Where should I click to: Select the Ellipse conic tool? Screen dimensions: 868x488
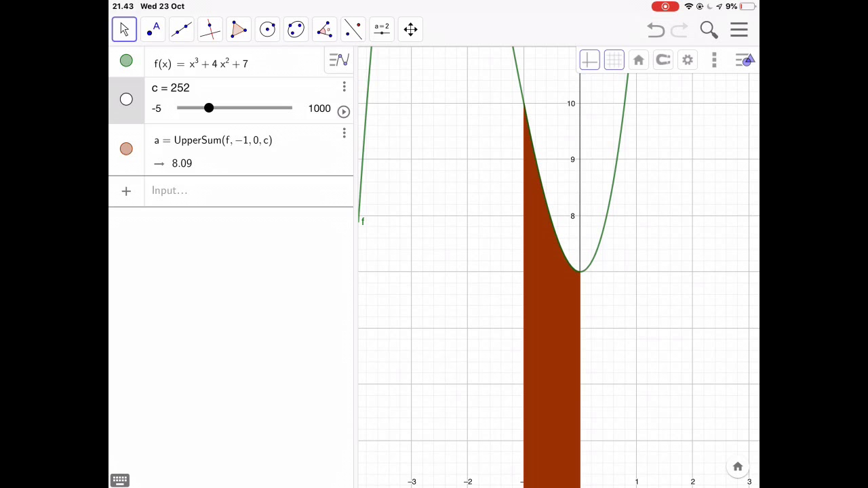(x=296, y=29)
